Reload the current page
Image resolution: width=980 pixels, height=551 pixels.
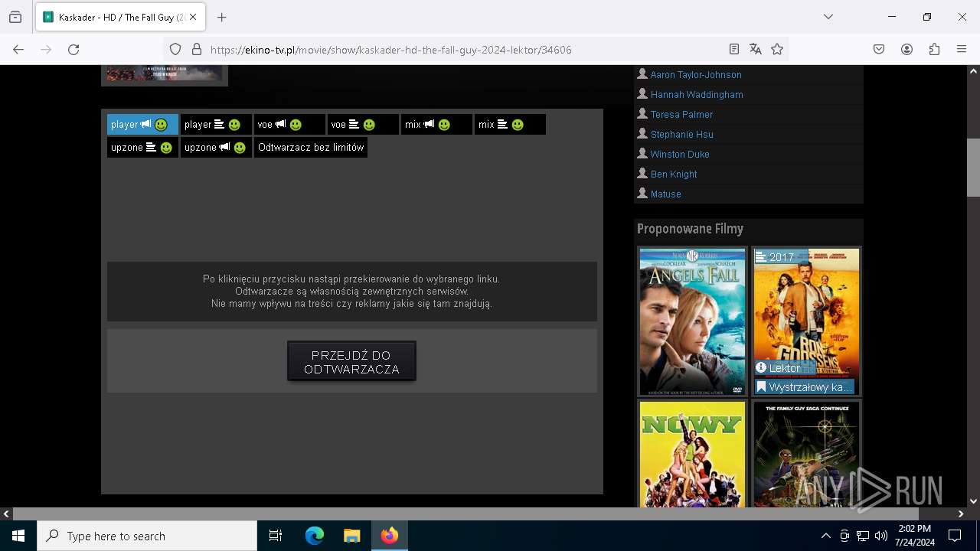73,49
